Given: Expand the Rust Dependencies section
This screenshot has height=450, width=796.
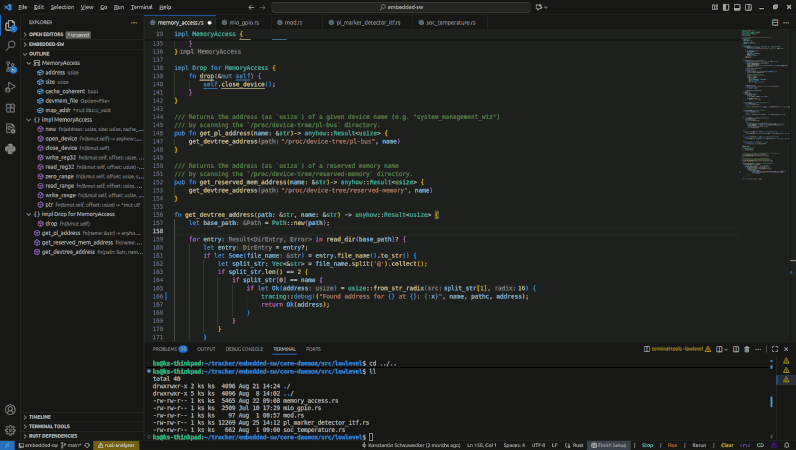Looking at the screenshot, I should pyautogui.click(x=52, y=436).
